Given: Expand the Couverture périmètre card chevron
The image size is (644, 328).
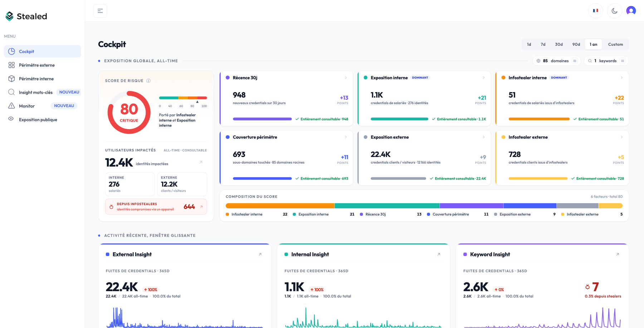Looking at the screenshot, I should pos(346,137).
